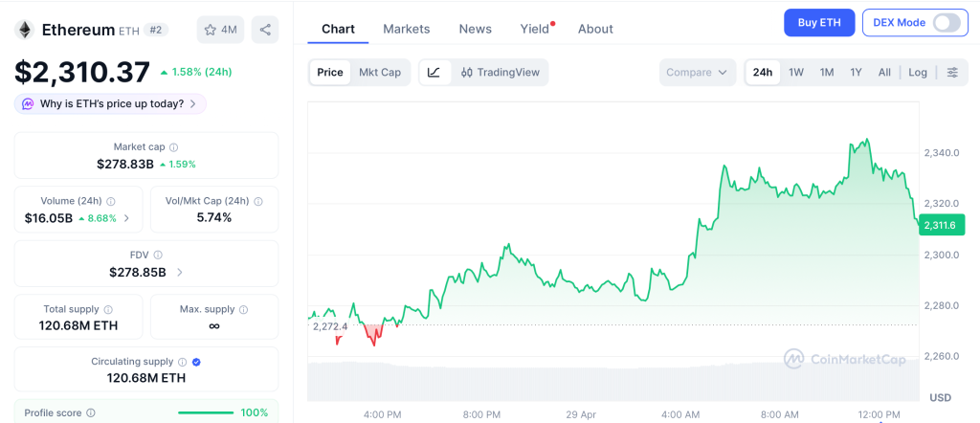Switch to the Markets tab

point(406,29)
